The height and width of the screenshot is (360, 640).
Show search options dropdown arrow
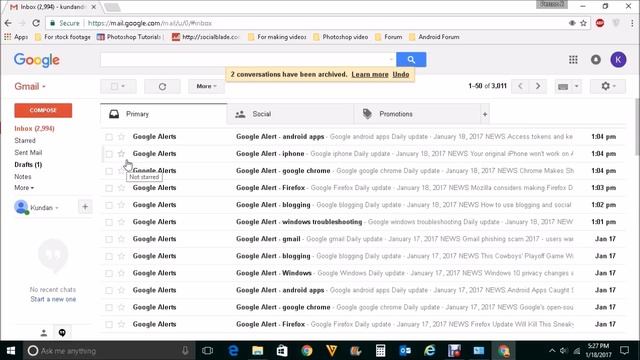(x=391, y=60)
